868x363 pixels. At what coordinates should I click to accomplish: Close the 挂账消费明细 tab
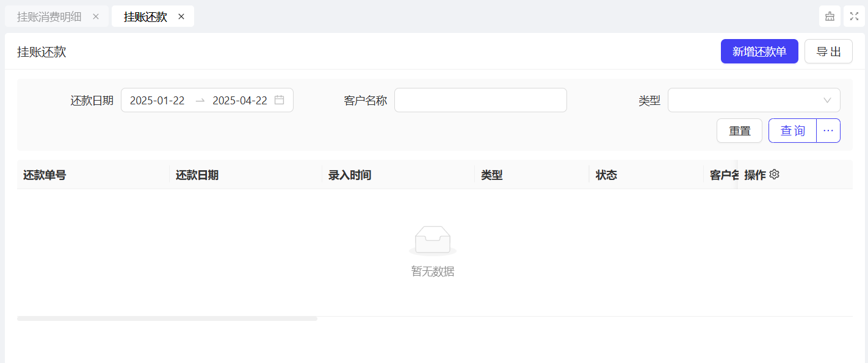(96, 16)
